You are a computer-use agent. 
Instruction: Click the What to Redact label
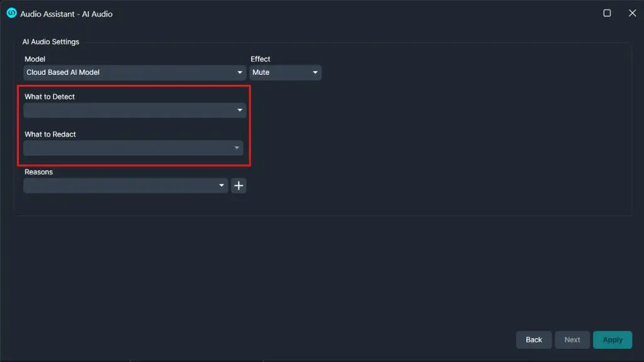pyautogui.click(x=50, y=134)
